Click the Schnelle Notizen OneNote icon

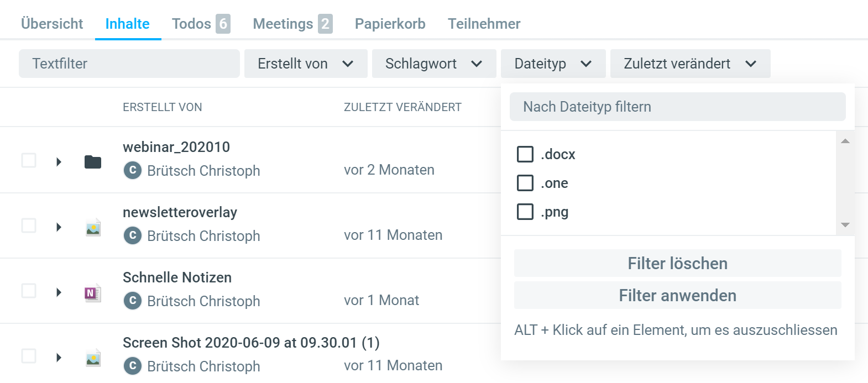point(93,293)
